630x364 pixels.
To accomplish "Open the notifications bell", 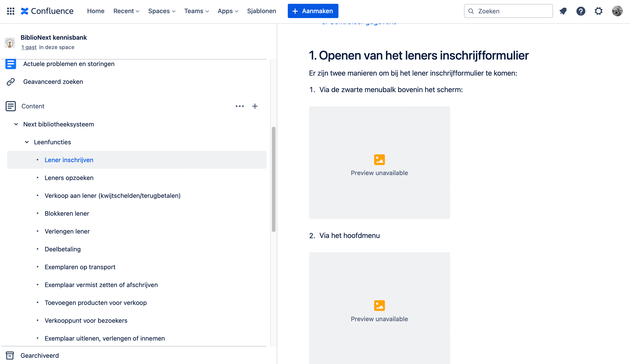I will [x=563, y=11].
